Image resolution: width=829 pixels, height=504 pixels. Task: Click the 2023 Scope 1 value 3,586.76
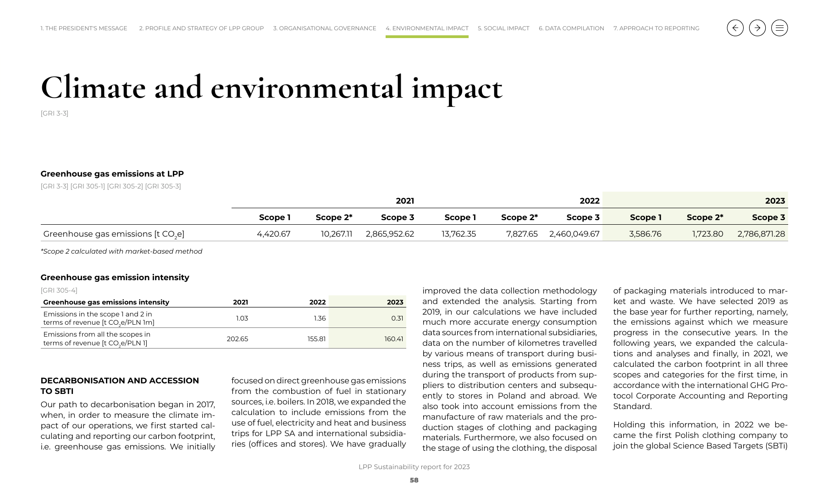point(645,234)
